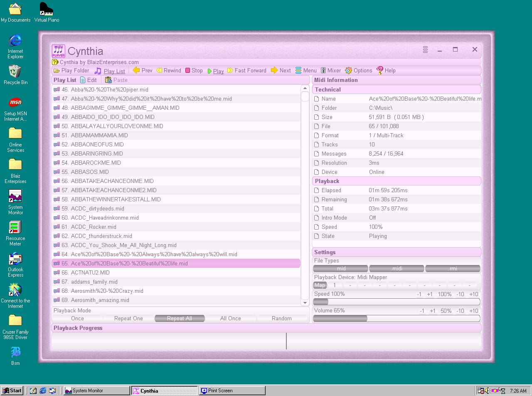Decrease speed with the -1 button
Viewport: 532px width, 396px height.
(419, 295)
